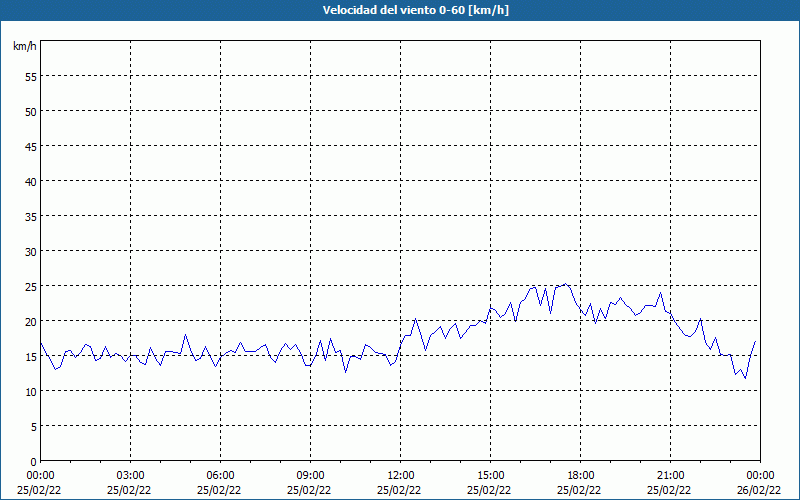This screenshot has height=500, width=800.
Task: Click the y-axis label '55'
Action: click(31, 78)
